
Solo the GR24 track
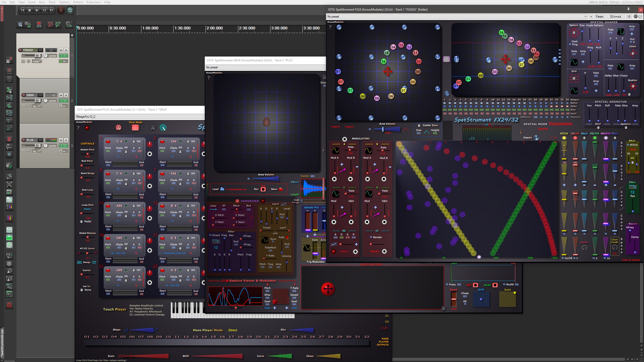[66, 95]
